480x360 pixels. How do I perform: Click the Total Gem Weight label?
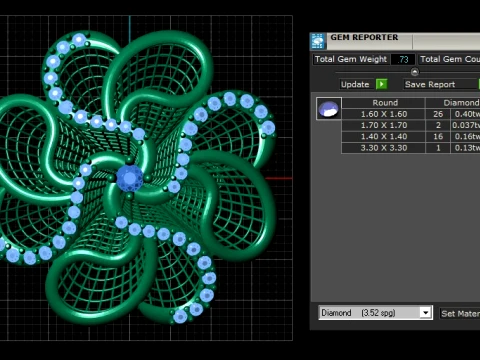click(351, 59)
